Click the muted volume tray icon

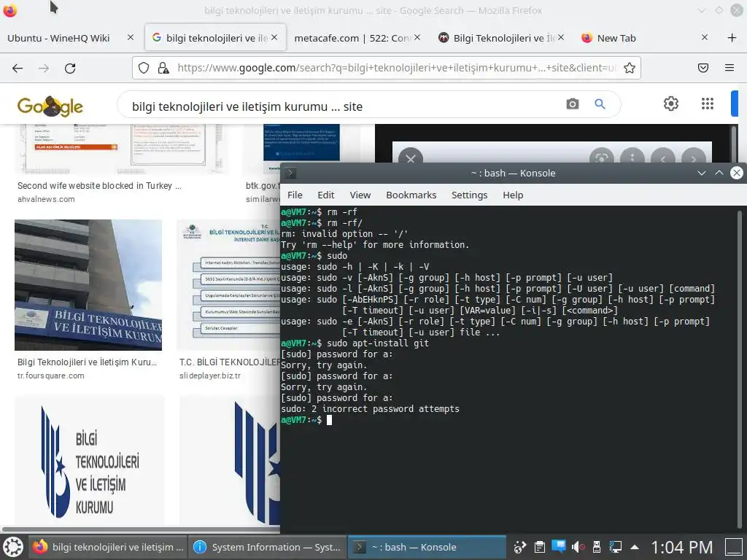pos(578,547)
